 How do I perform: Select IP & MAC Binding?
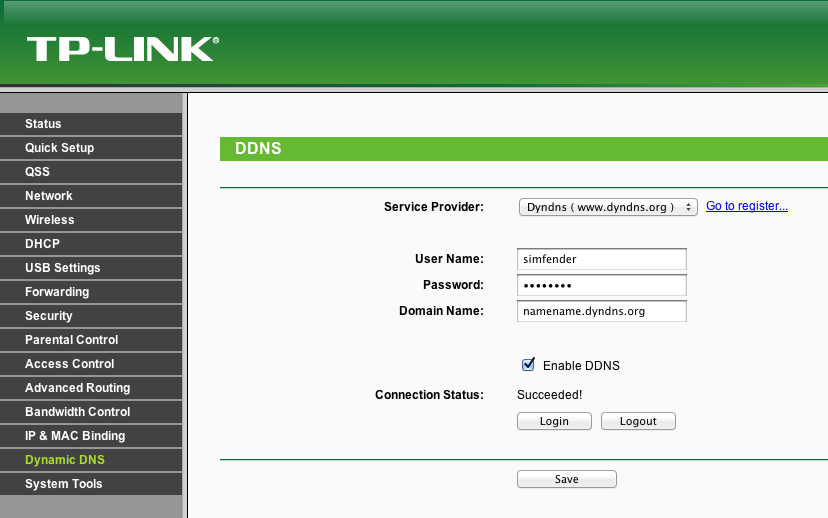point(91,436)
